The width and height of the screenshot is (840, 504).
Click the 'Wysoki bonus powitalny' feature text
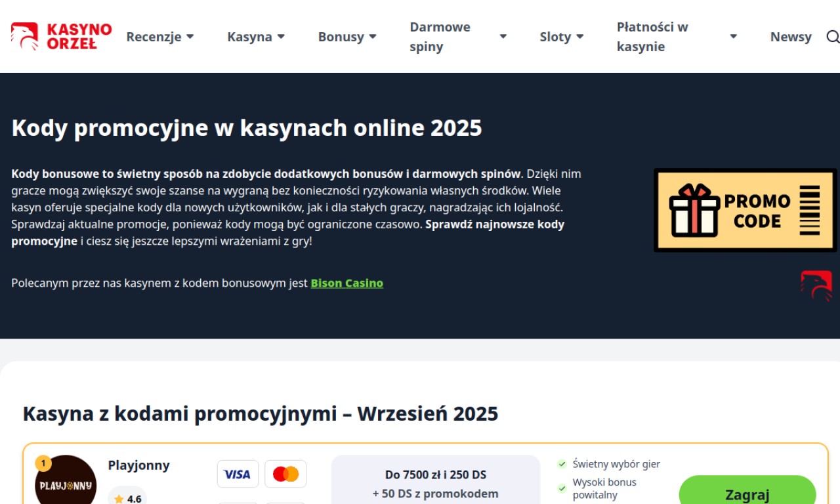(x=604, y=488)
